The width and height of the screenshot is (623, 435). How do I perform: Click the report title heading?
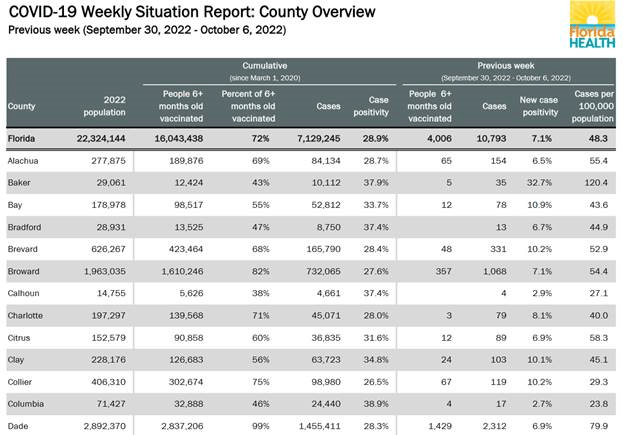(x=192, y=12)
